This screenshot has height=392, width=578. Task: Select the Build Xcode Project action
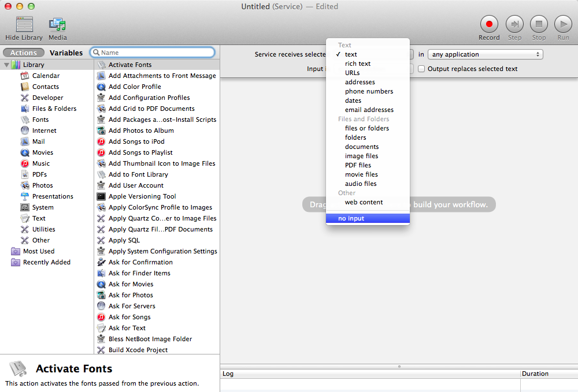(157, 350)
